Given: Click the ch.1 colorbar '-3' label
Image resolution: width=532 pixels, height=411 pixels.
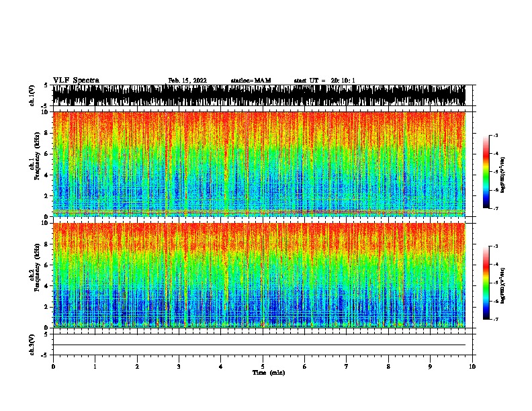Looking at the screenshot, I should pos(496,136).
